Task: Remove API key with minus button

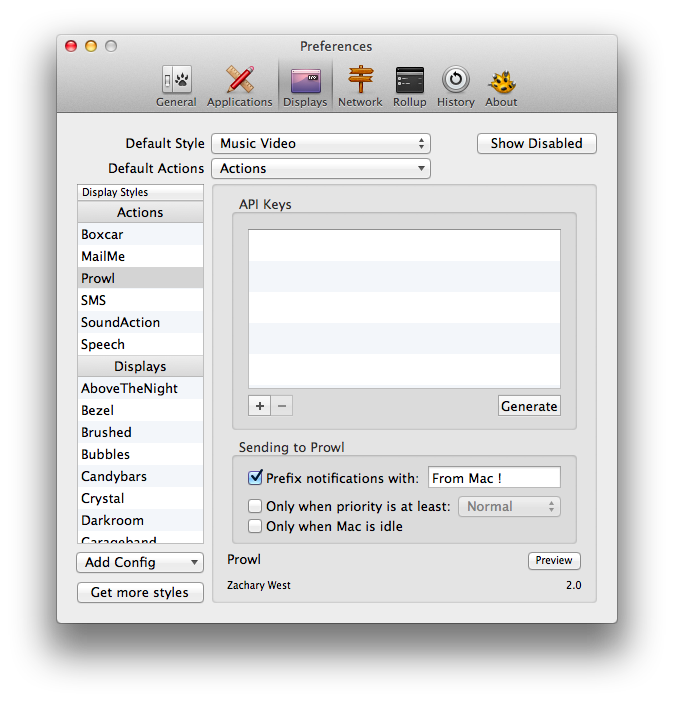Action: coord(282,406)
